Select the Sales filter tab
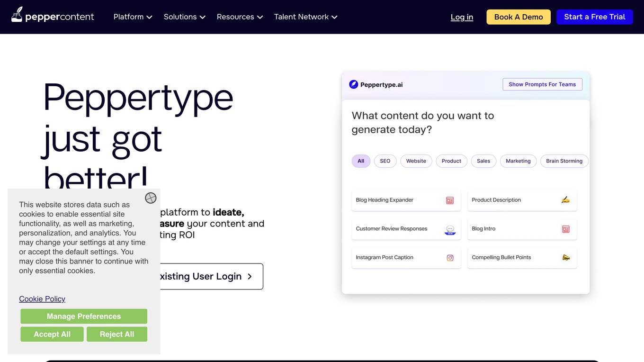 pos(483,161)
